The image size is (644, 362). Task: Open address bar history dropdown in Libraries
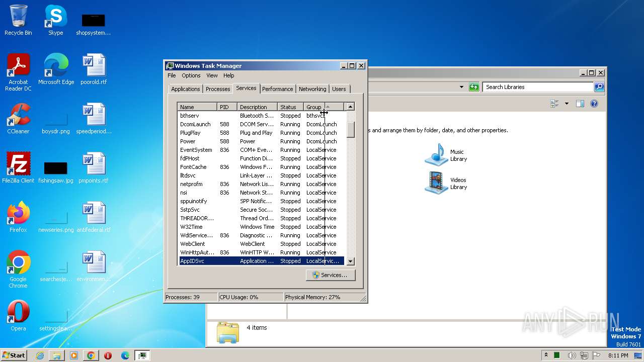coord(461,87)
